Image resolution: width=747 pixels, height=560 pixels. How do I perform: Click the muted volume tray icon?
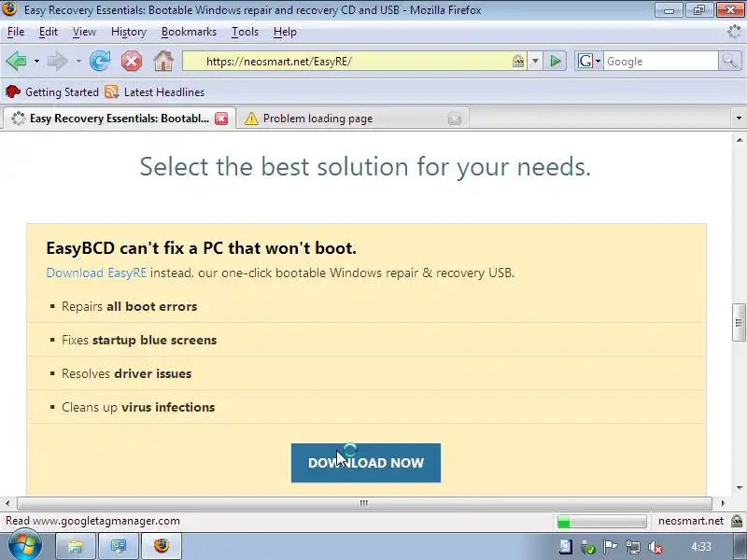[x=655, y=548]
